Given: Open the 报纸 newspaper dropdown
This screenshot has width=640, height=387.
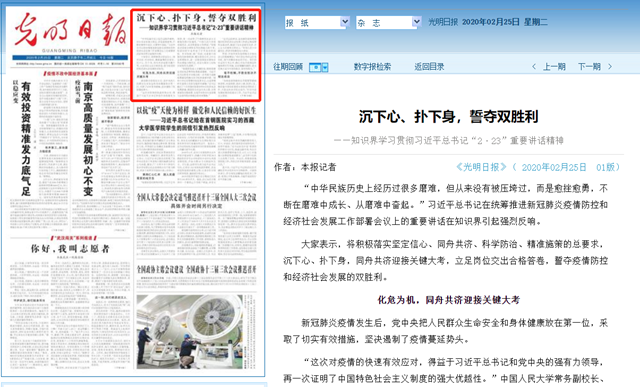Looking at the screenshot, I should click(317, 22).
